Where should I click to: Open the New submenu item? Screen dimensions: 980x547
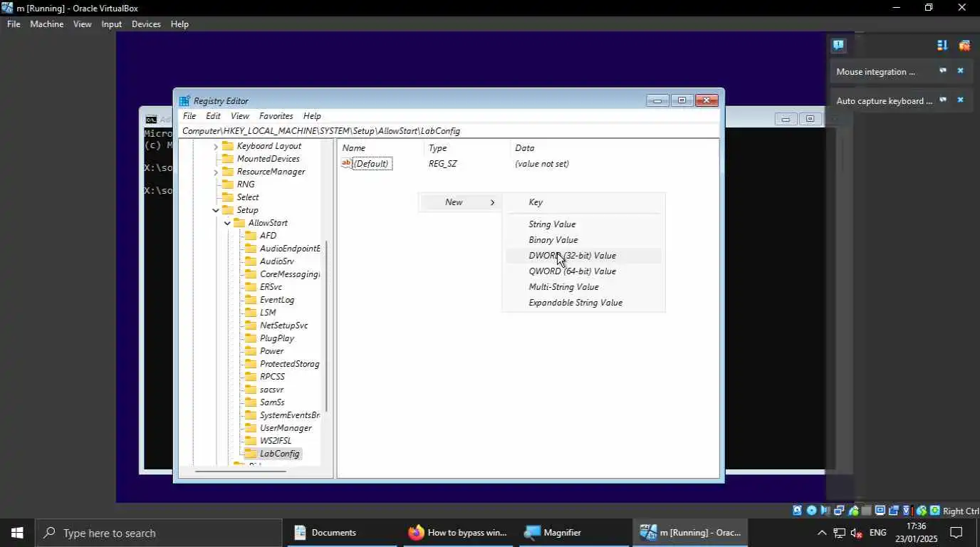(460, 202)
